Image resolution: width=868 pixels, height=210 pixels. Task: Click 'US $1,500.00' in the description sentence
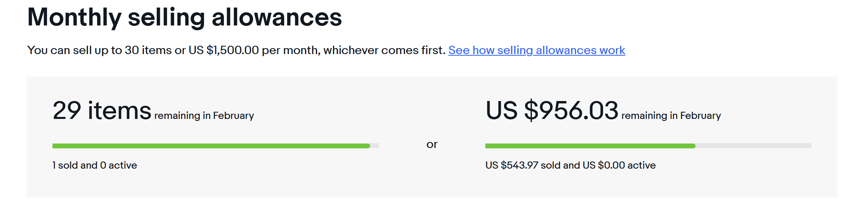click(224, 51)
